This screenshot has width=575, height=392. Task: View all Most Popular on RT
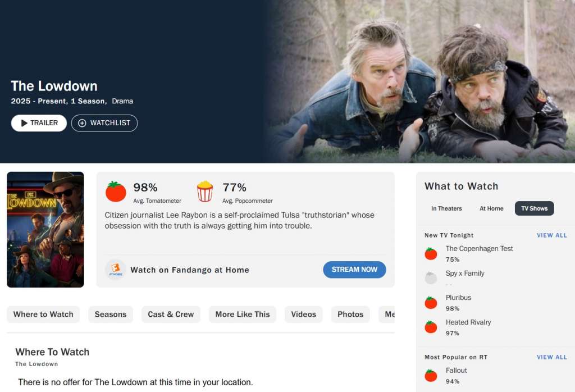tap(551, 357)
